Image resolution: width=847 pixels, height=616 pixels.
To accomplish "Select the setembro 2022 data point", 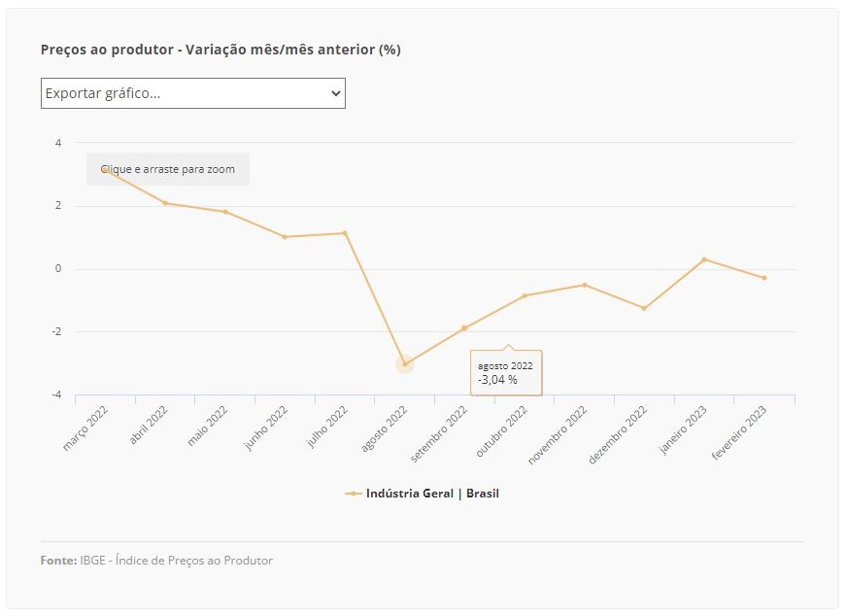I will [x=464, y=328].
